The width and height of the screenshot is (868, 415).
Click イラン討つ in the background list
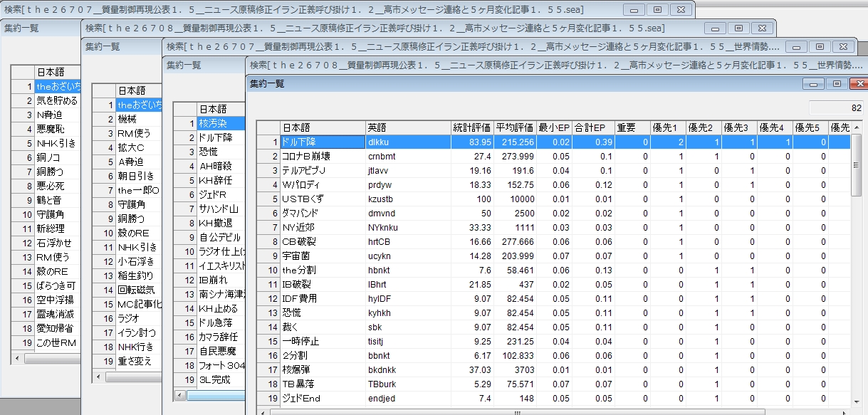139,332
